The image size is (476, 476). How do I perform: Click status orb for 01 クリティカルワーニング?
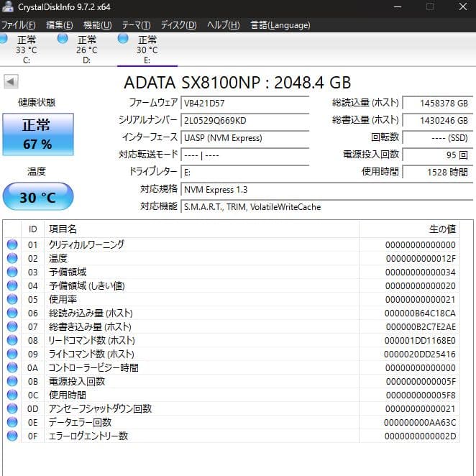click(x=12, y=244)
